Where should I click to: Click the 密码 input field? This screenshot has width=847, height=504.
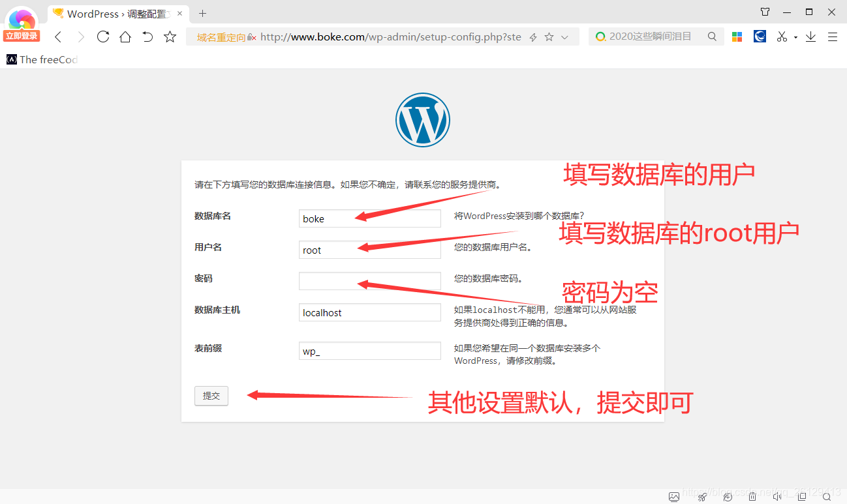[x=370, y=281]
